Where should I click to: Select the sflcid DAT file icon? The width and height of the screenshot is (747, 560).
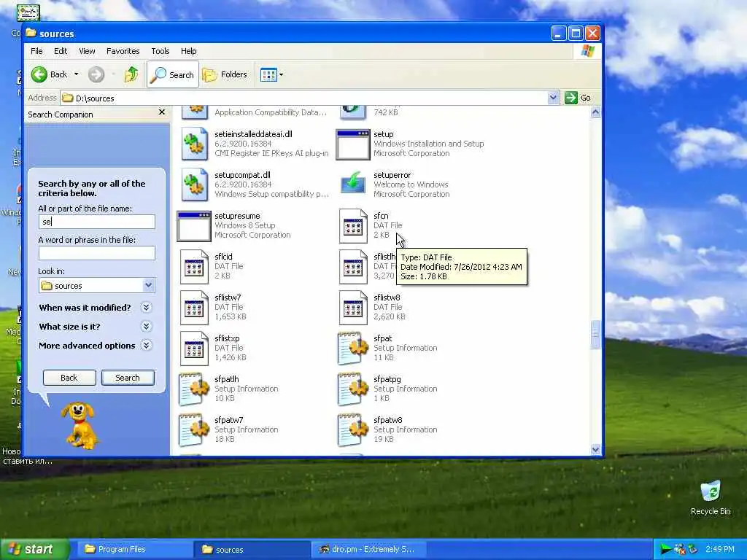[x=194, y=267]
